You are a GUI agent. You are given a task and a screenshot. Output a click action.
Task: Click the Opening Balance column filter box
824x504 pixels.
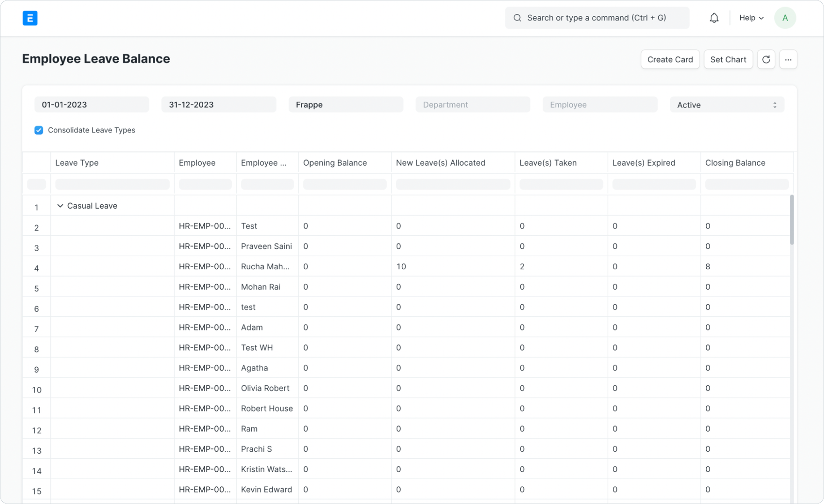[345, 184]
